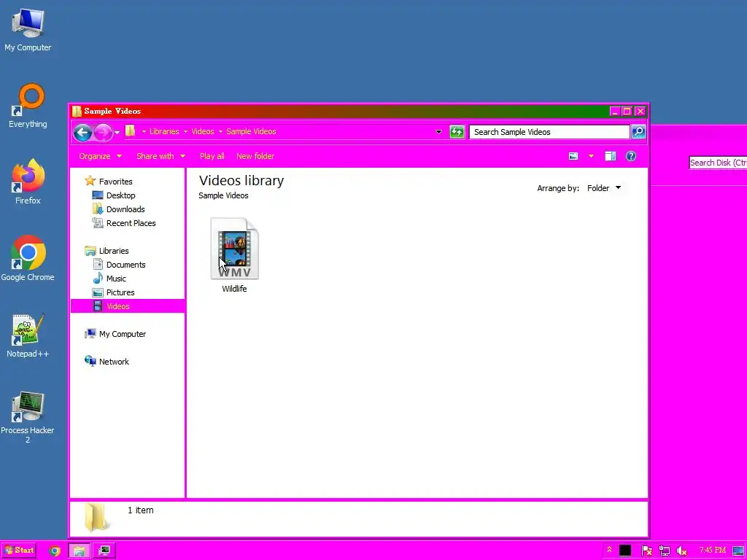Go back with the blue Back arrow
The height and width of the screenshot is (560, 747).
tap(82, 133)
